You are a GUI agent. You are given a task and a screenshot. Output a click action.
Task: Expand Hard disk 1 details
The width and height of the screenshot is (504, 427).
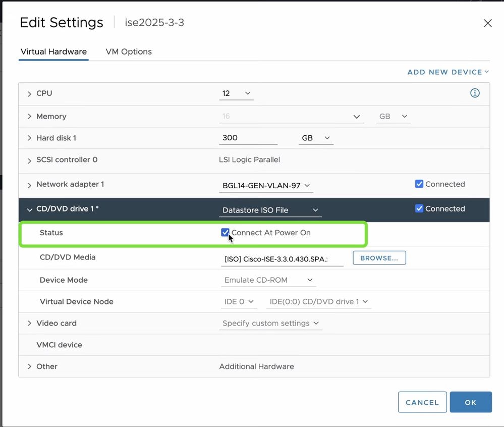29,138
